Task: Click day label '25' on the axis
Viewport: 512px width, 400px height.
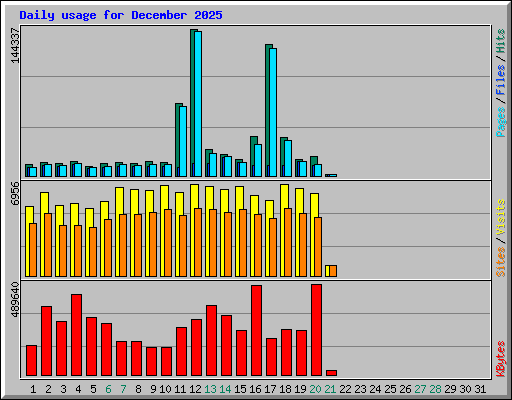Action: coord(390,389)
